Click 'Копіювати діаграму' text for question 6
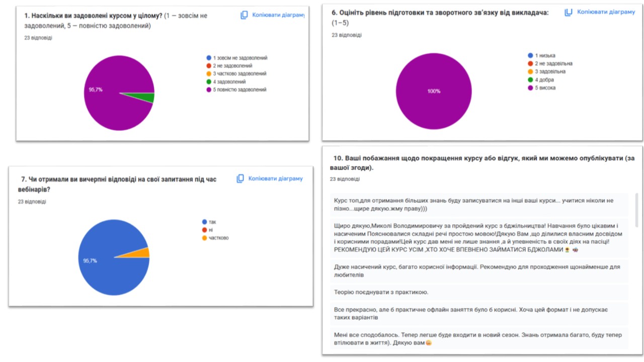644x362 pixels. 606,12
